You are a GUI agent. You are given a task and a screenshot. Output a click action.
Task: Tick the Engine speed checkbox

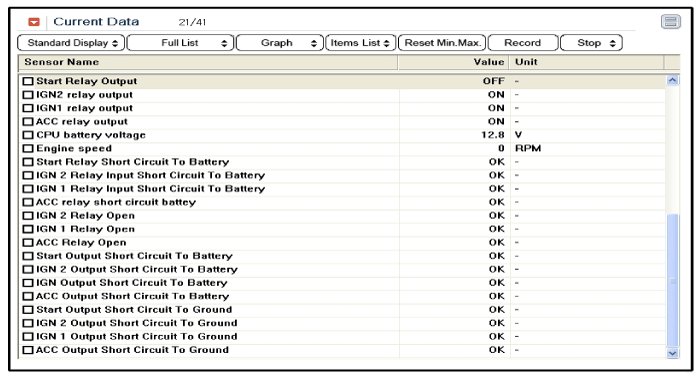[28, 148]
